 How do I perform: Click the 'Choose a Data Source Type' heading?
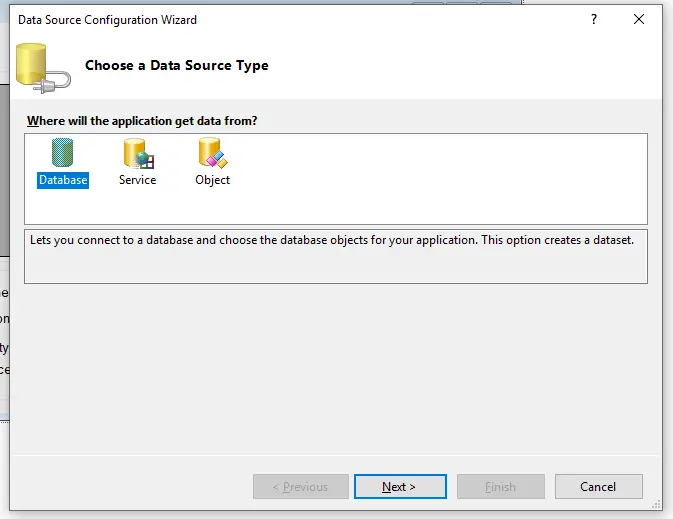(x=177, y=65)
